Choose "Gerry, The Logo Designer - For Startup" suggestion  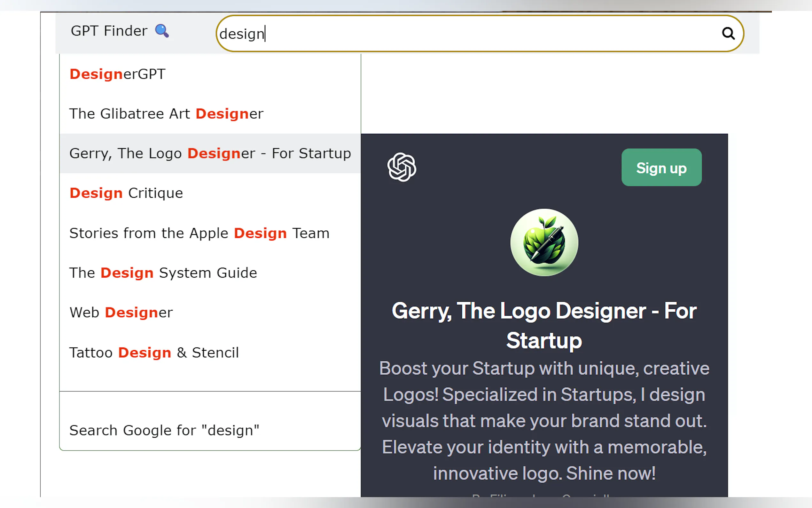[x=210, y=153]
